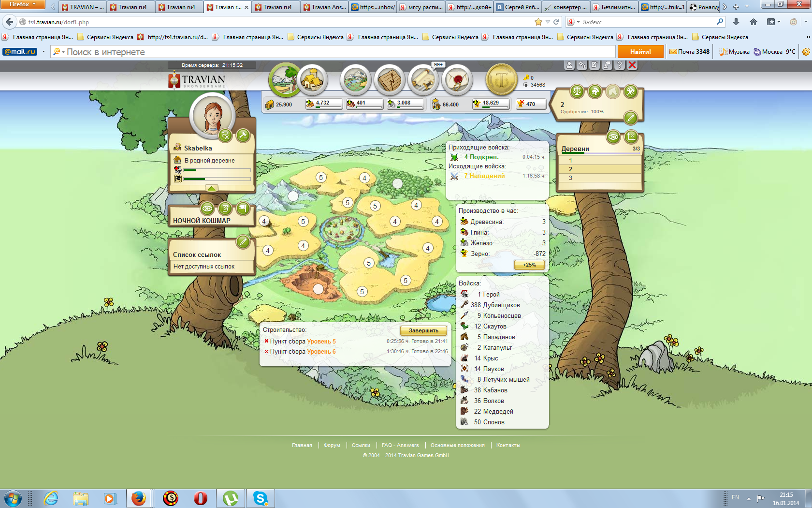Expand hidden bookmarks overflow chevron
Viewport: 812px width, 508px height.
(808, 37)
